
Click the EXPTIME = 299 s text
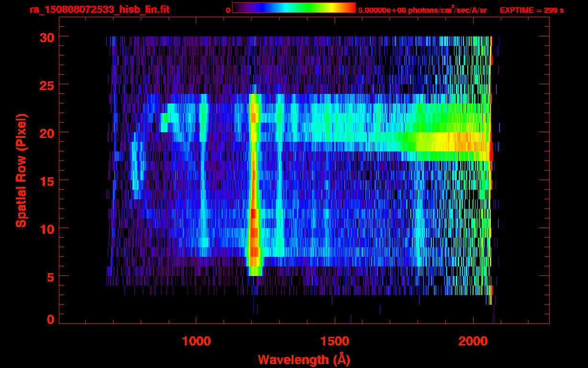point(531,10)
